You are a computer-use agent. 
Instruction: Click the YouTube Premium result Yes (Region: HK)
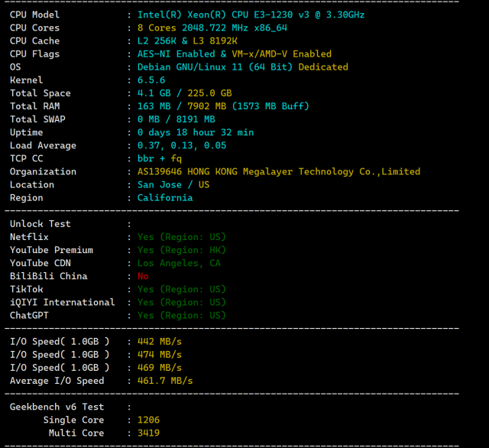click(x=182, y=250)
